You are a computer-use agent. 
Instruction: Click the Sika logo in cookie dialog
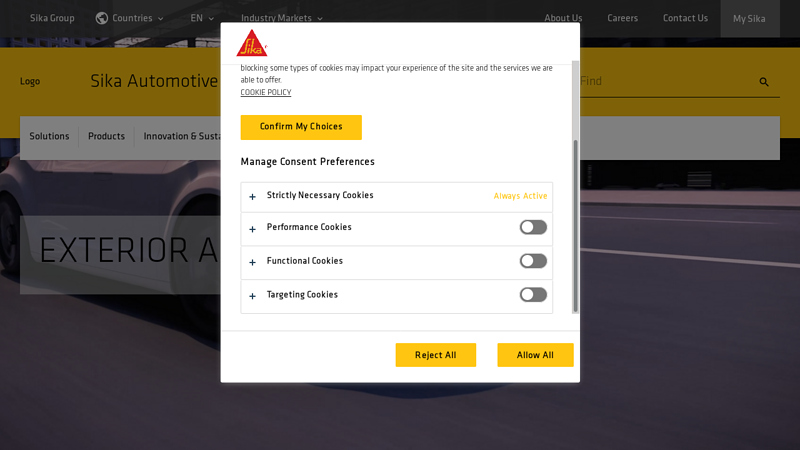pyautogui.click(x=251, y=43)
